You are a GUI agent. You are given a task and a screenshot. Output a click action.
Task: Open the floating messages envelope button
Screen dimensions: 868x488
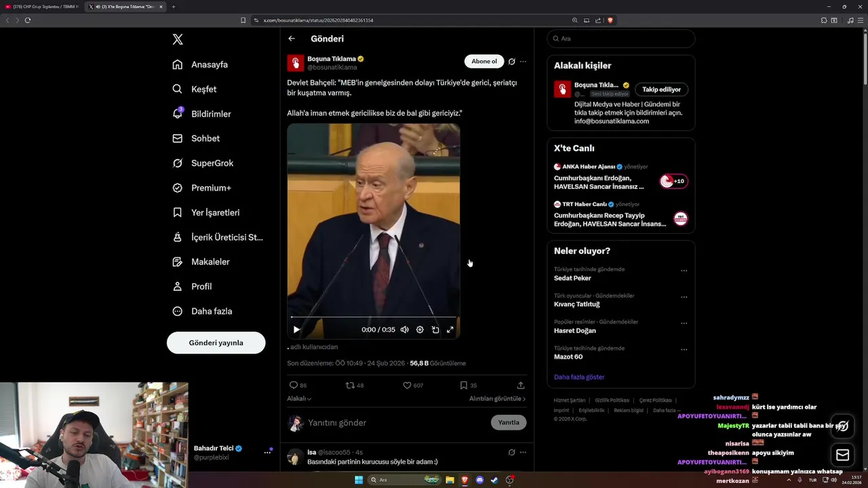coord(843,455)
